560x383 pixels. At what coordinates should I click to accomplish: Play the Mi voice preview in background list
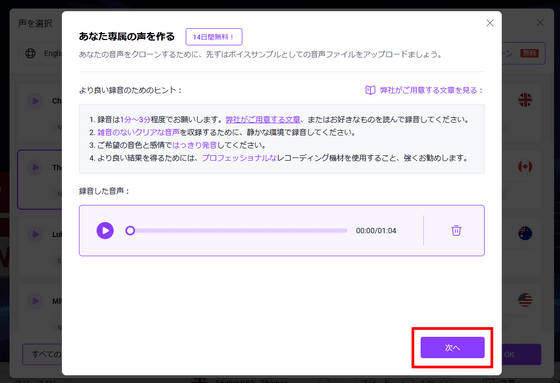pos(35,301)
